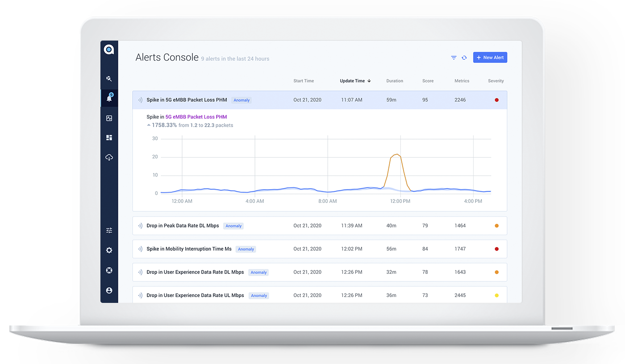Click the 8:00 AM label on chart axis

328,201
